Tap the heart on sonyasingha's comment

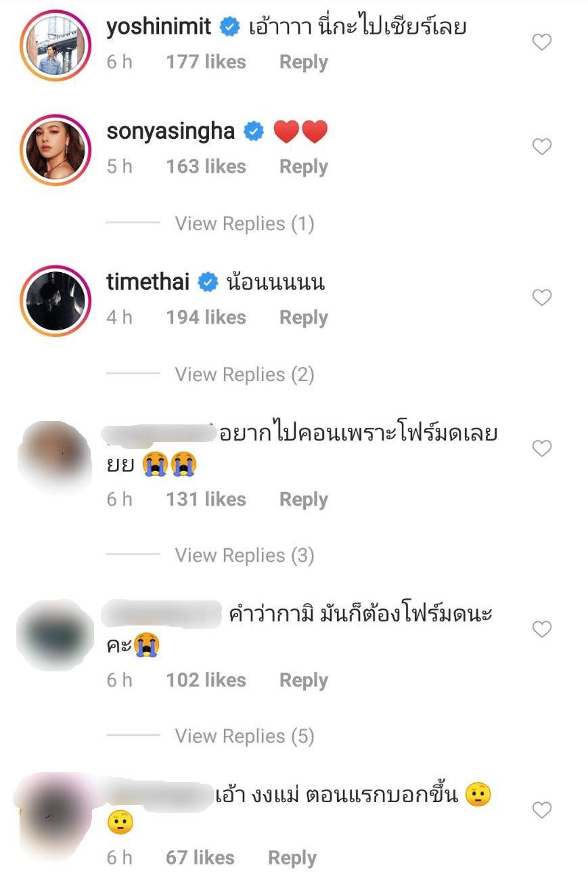pyautogui.click(x=541, y=147)
